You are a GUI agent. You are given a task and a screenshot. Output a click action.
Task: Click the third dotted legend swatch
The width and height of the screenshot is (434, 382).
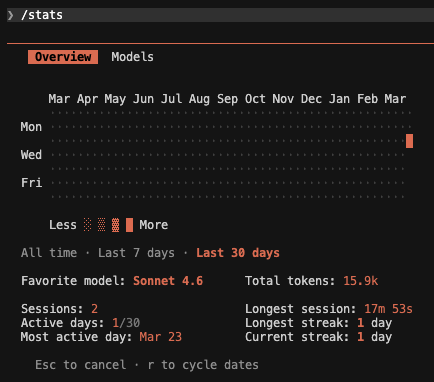coord(115,225)
